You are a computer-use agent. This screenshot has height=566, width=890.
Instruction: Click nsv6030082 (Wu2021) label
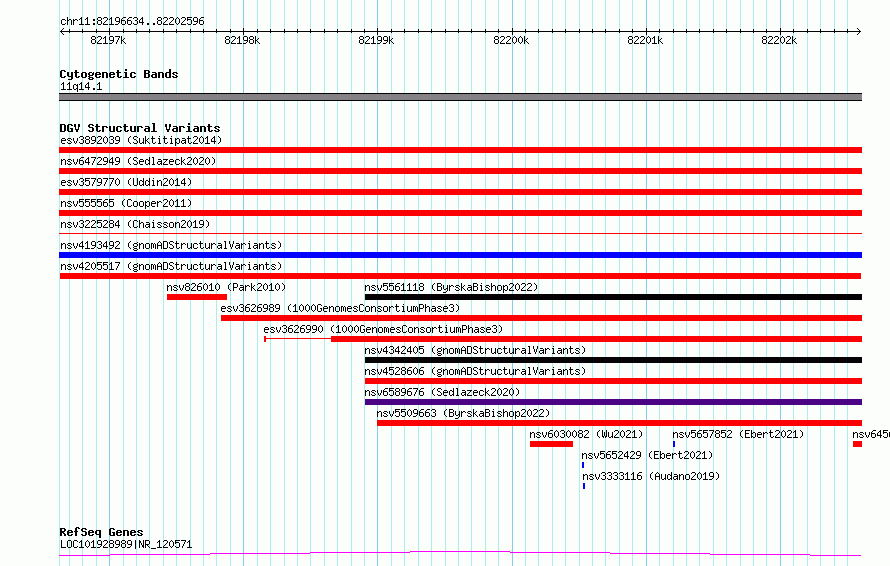pyautogui.click(x=586, y=434)
